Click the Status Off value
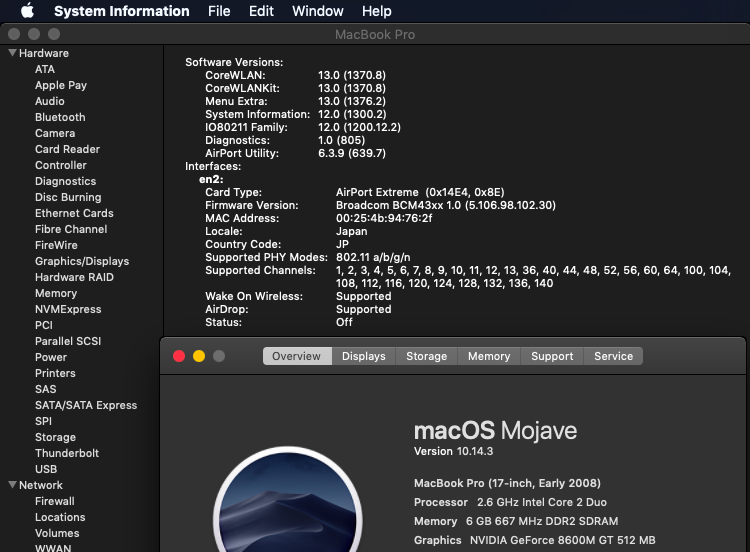The image size is (750, 552). (344, 322)
